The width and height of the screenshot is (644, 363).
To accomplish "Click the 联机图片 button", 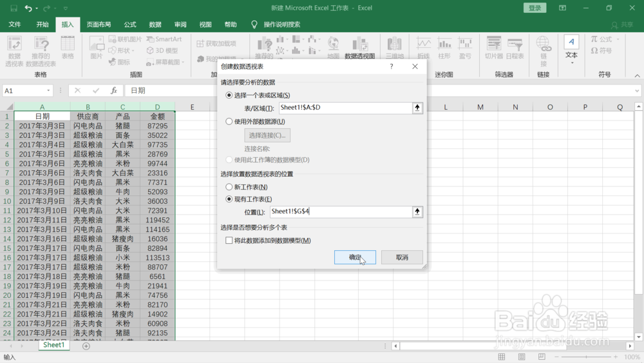I will pyautogui.click(x=126, y=39).
